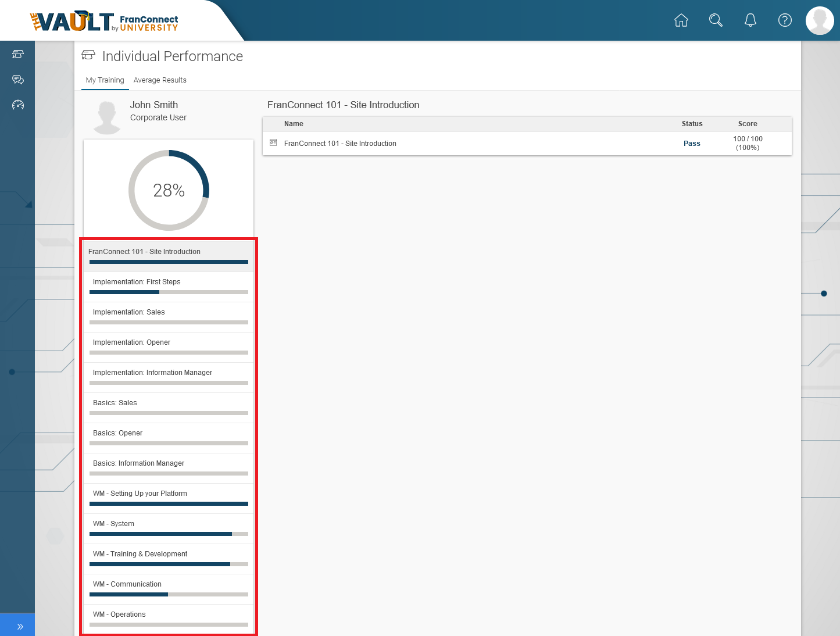Click the course icon beside FranConnect 101 row
This screenshot has height=636, width=840.
273,143
